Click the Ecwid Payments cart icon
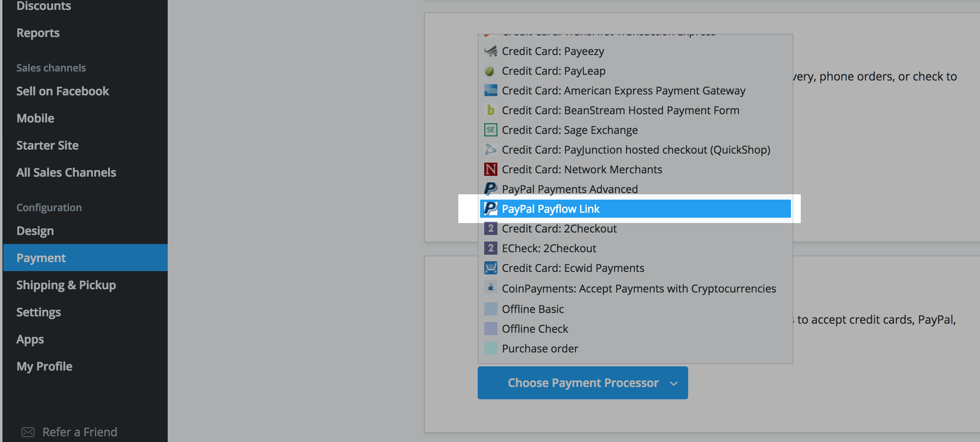 (x=490, y=268)
